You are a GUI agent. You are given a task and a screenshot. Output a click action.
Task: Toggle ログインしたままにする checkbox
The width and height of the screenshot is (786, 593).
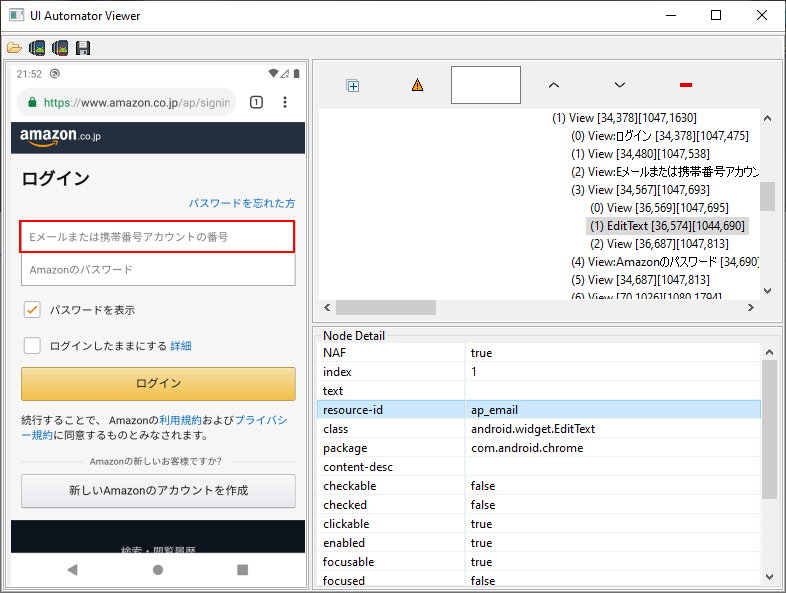pos(32,345)
